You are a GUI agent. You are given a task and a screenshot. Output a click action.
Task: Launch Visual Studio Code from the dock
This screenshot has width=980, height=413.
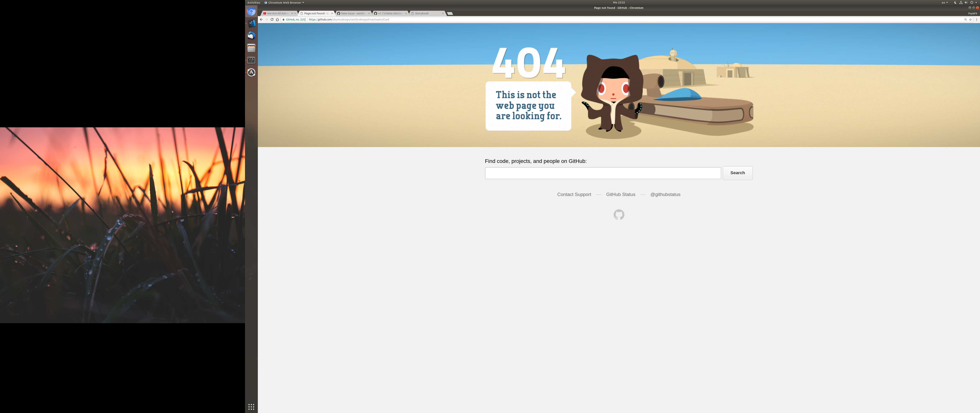(251, 24)
